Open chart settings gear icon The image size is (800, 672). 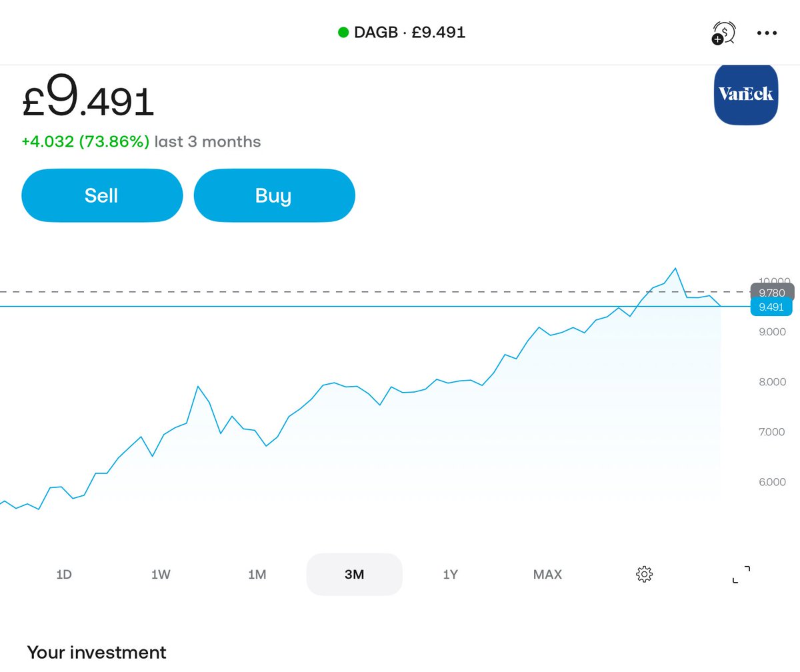click(644, 574)
